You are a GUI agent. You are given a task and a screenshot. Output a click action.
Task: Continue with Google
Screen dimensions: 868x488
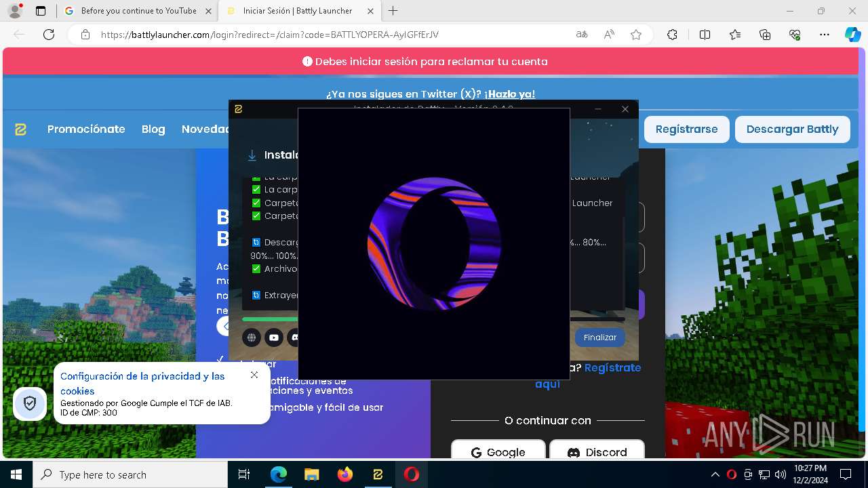click(x=498, y=452)
